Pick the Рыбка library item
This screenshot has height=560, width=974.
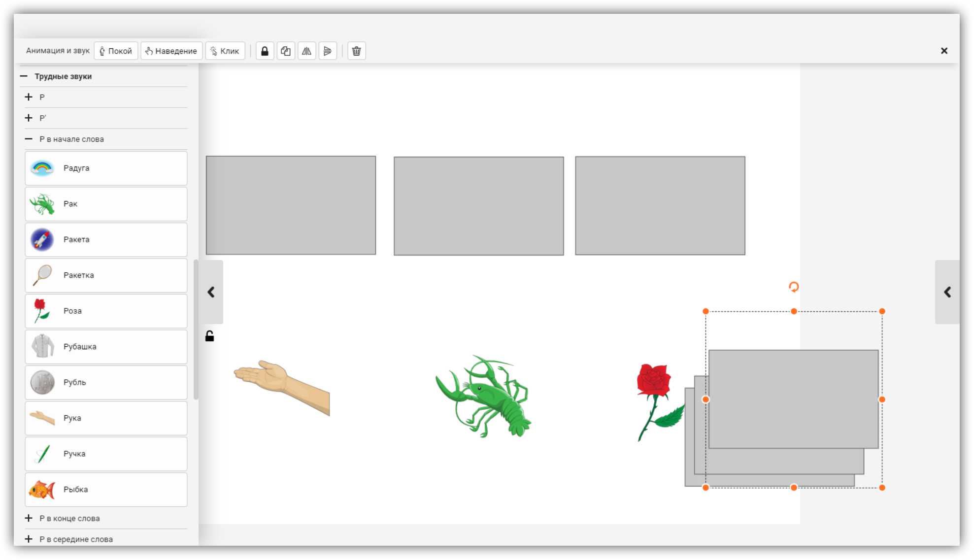coord(106,490)
